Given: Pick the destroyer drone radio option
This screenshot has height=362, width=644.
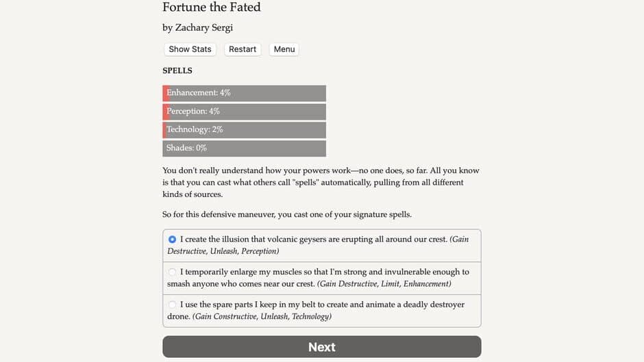Looking at the screenshot, I should pos(173,305).
